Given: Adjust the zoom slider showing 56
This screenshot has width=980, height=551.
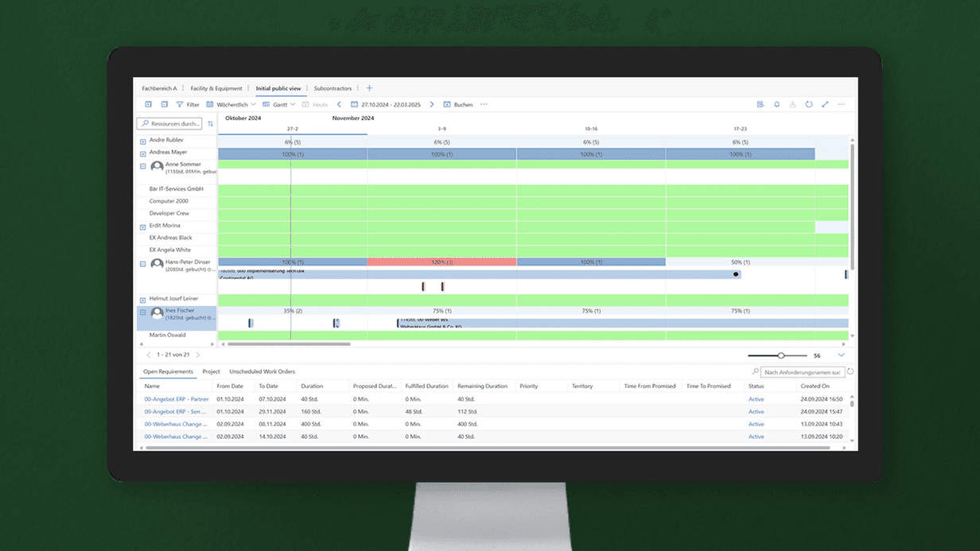Looking at the screenshot, I should point(781,355).
